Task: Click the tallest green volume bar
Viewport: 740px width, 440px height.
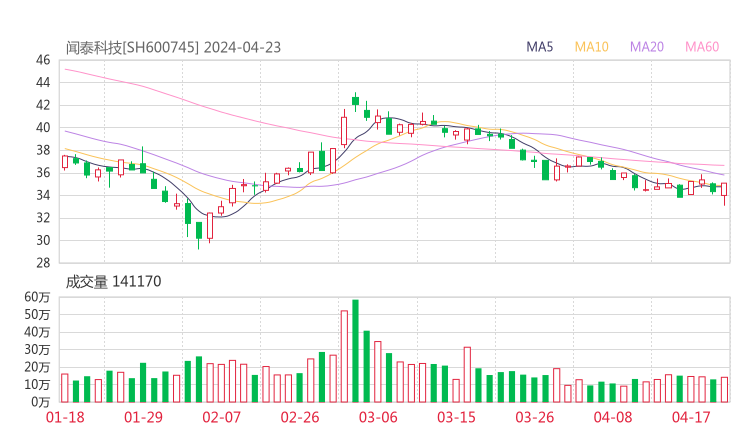Action: 355,351
